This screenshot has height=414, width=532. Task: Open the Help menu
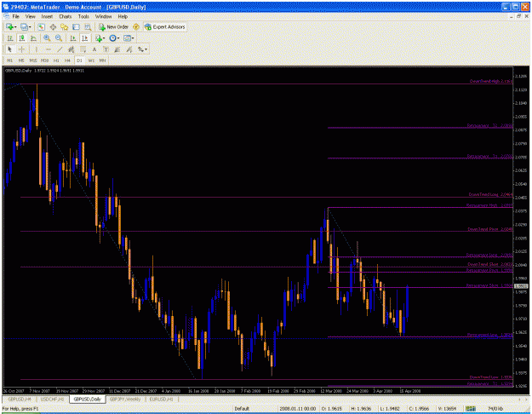click(x=123, y=16)
